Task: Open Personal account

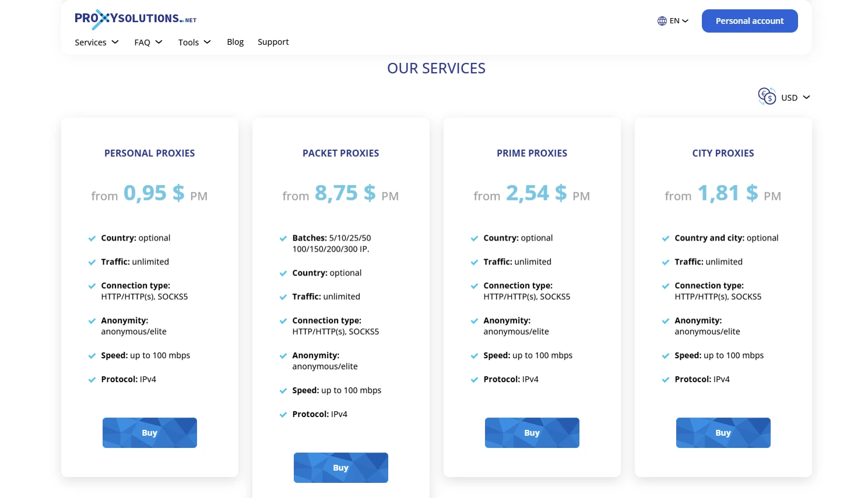Action: point(749,21)
